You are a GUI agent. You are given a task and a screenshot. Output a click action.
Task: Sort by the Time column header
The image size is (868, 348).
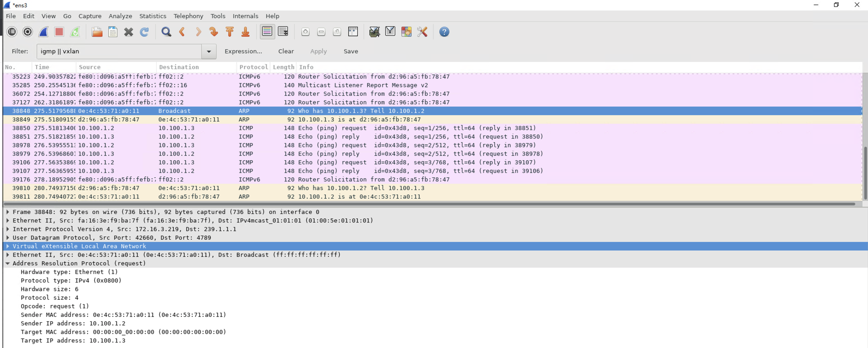[x=54, y=67]
